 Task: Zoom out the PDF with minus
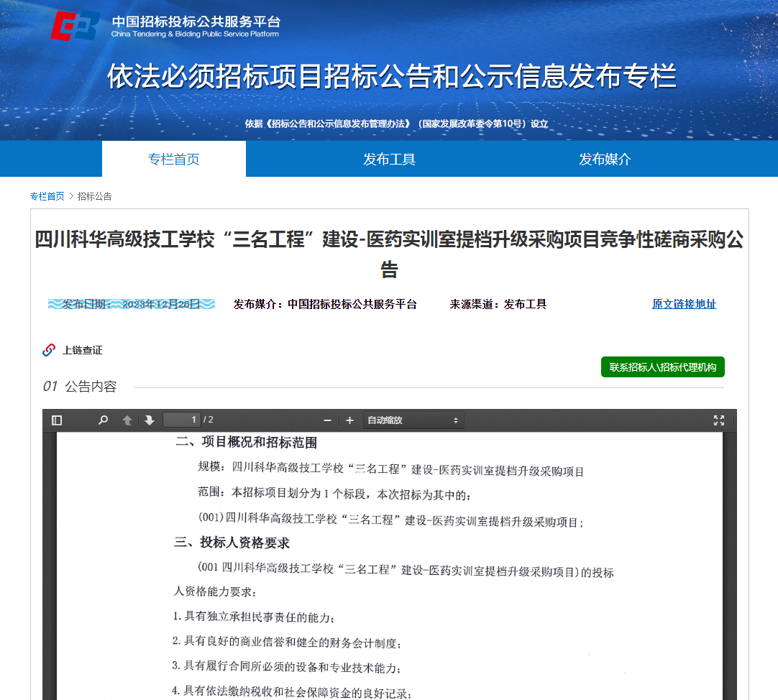tap(327, 420)
